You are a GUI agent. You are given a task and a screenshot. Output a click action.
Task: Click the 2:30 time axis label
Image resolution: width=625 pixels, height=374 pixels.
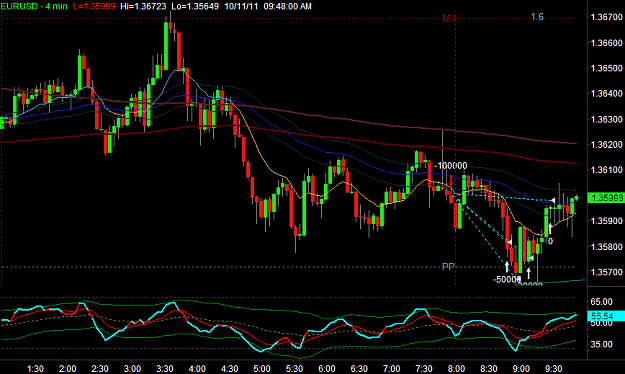[x=100, y=368]
